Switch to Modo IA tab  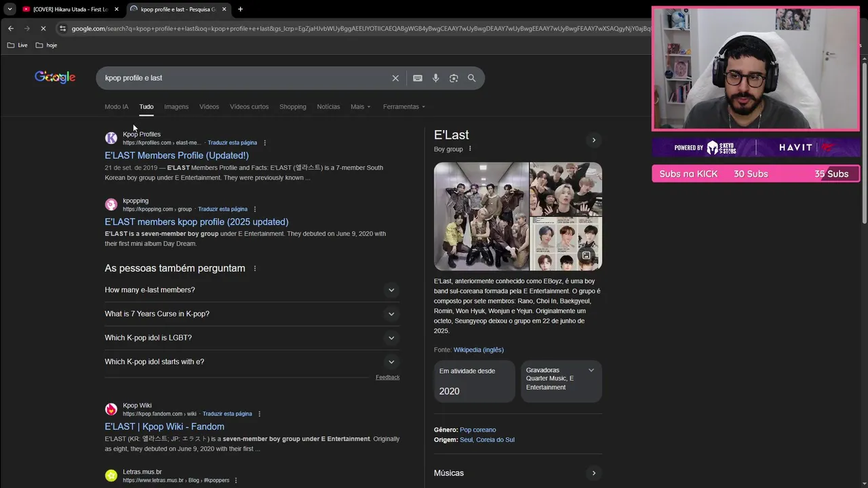[117, 107]
